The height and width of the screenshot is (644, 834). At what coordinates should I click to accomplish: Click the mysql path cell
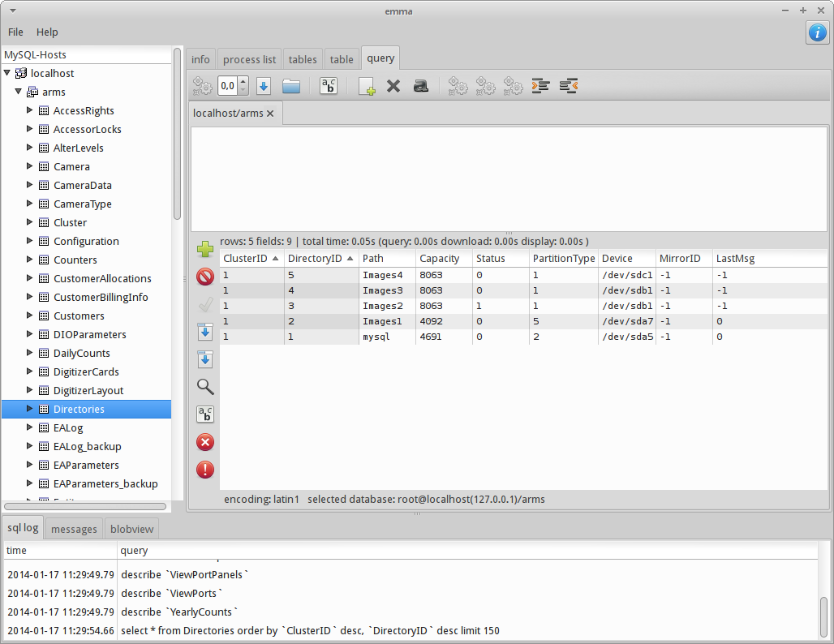point(387,337)
